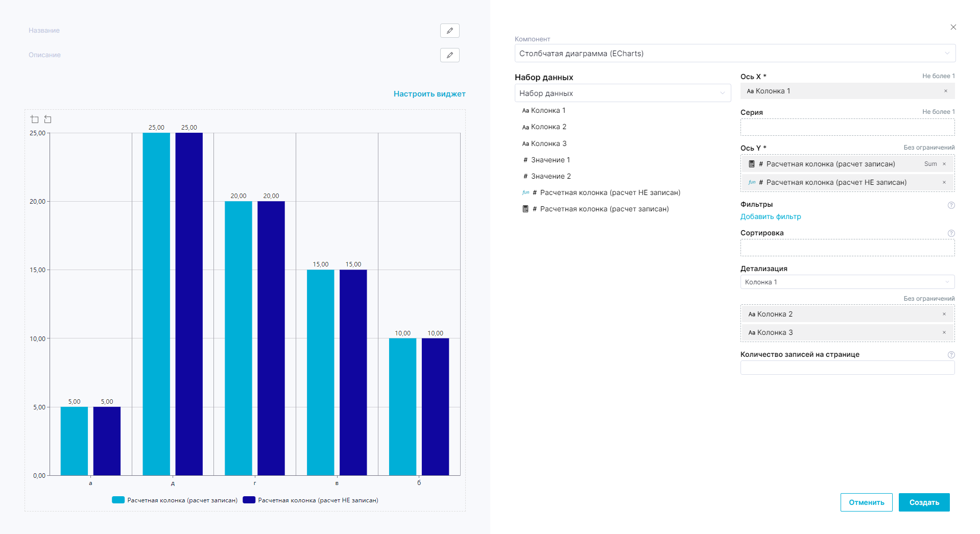
Task: Open the help icon next to Фильтры
Action: [x=951, y=205]
